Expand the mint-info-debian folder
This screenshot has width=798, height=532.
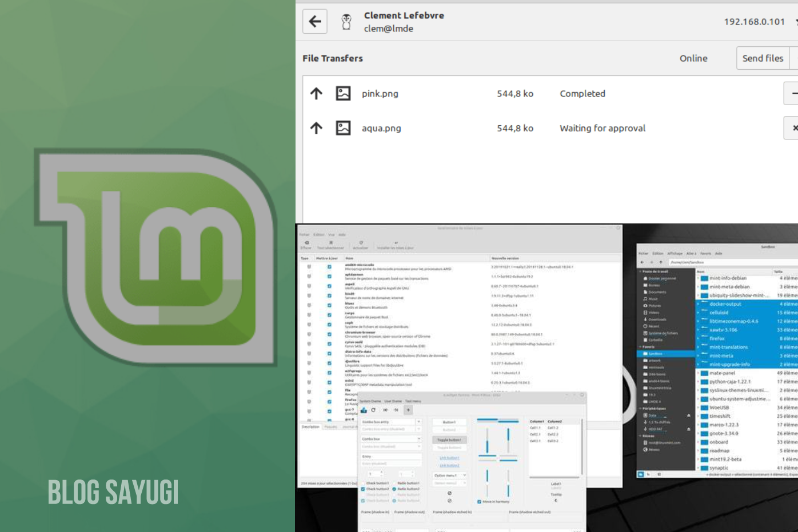click(x=698, y=278)
